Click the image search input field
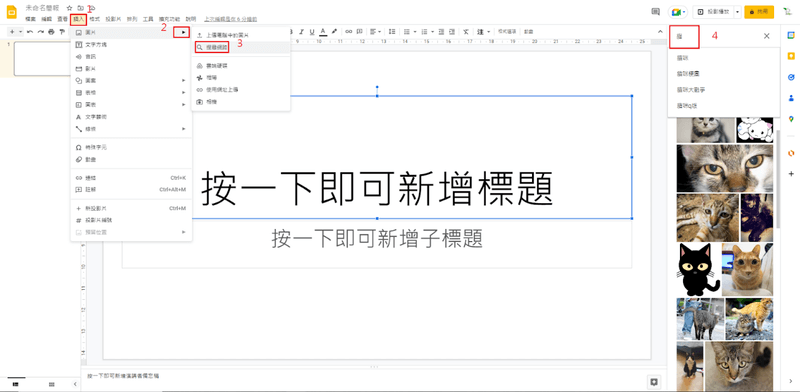Viewport: 800px width, 392px height. (714, 36)
